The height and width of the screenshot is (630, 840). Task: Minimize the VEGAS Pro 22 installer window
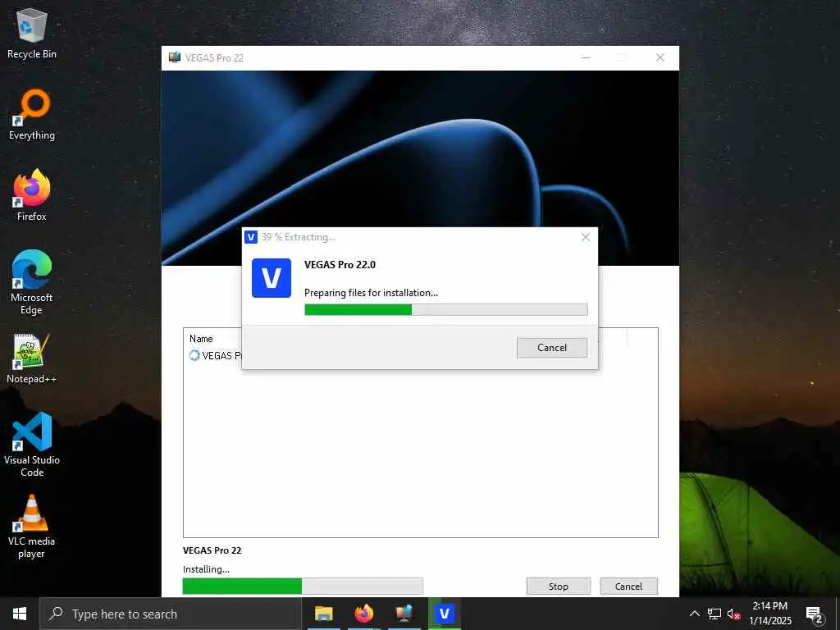pyautogui.click(x=586, y=57)
